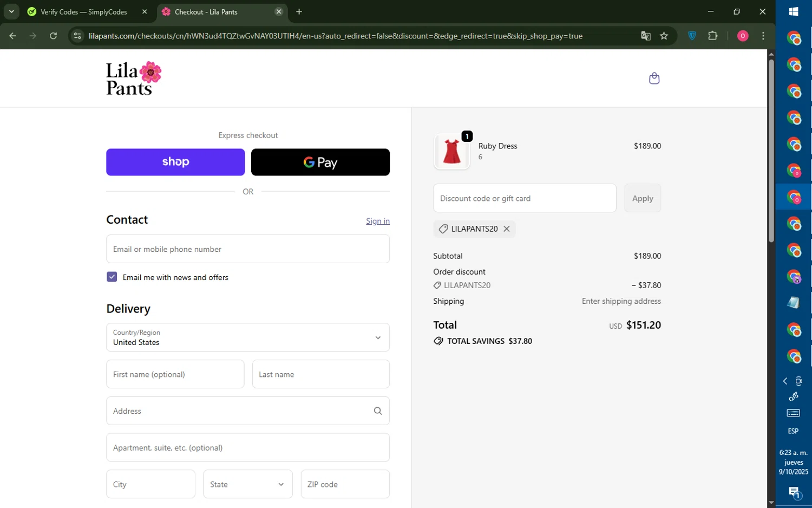Click the Address input field
This screenshot has width=812, height=508.
(x=248, y=411)
